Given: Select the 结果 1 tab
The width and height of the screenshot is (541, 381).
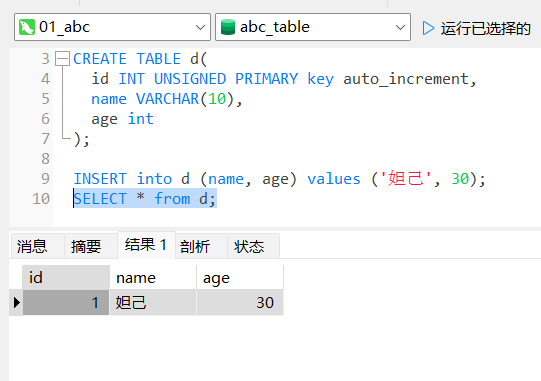Looking at the screenshot, I should pyautogui.click(x=146, y=245).
